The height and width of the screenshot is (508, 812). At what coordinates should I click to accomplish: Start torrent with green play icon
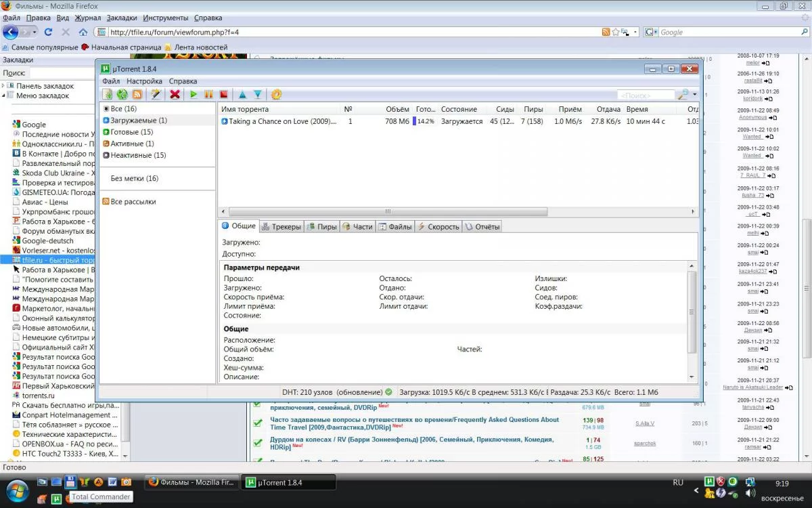194,95
